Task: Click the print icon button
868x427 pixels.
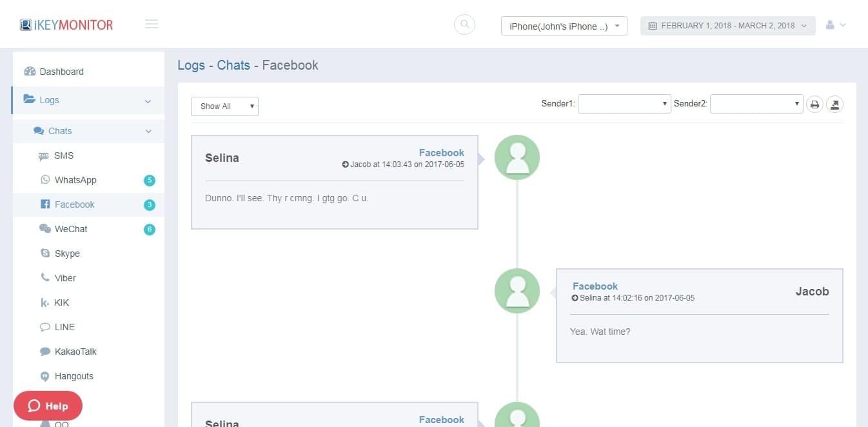Action: [814, 104]
